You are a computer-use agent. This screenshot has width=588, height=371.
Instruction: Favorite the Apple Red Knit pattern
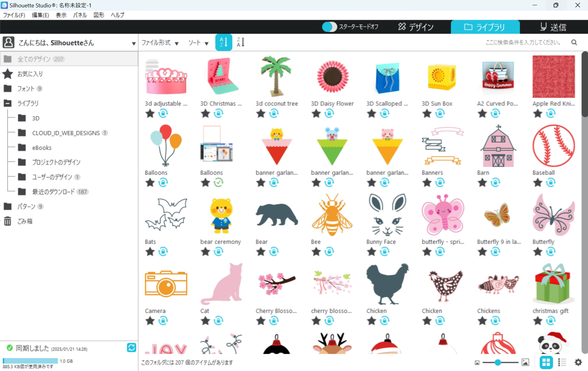pyautogui.click(x=538, y=114)
